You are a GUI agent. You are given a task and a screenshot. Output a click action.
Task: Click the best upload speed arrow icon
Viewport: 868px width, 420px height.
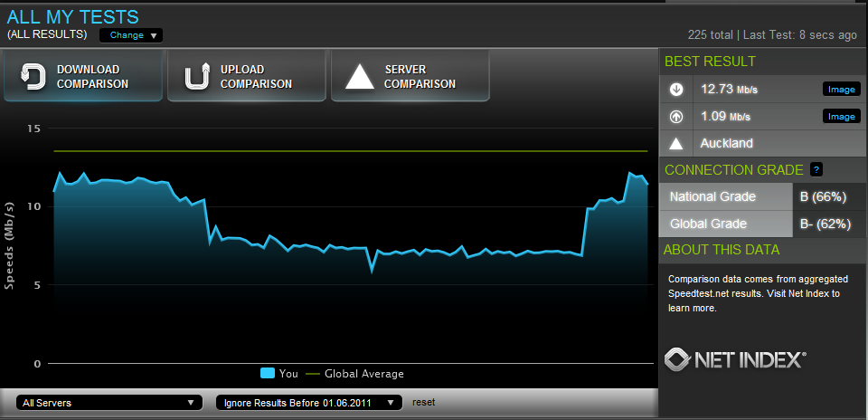pos(675,117)
